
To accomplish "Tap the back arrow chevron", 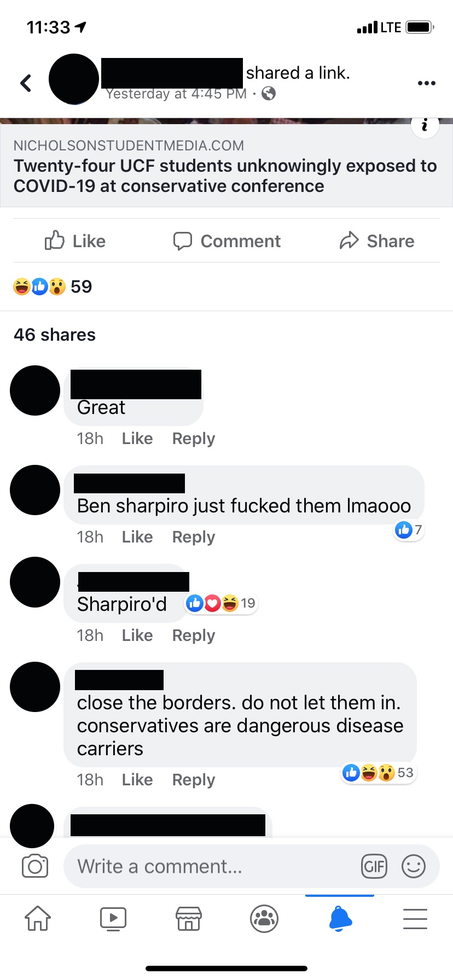I will [26, 83].
